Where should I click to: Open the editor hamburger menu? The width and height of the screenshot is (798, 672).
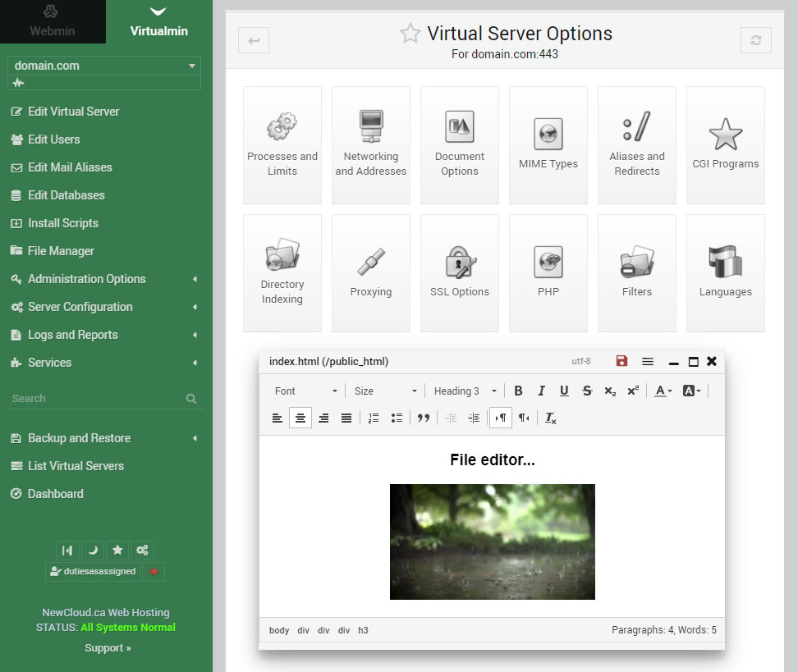click(x=648, y=361)
